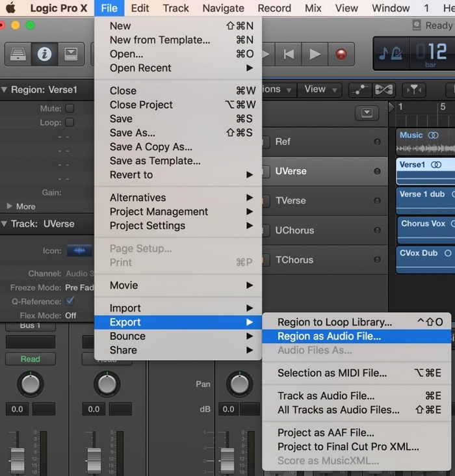The image size is (455, 476).
Task: Select Selection as MIDI File…
Action: point(356,373)
